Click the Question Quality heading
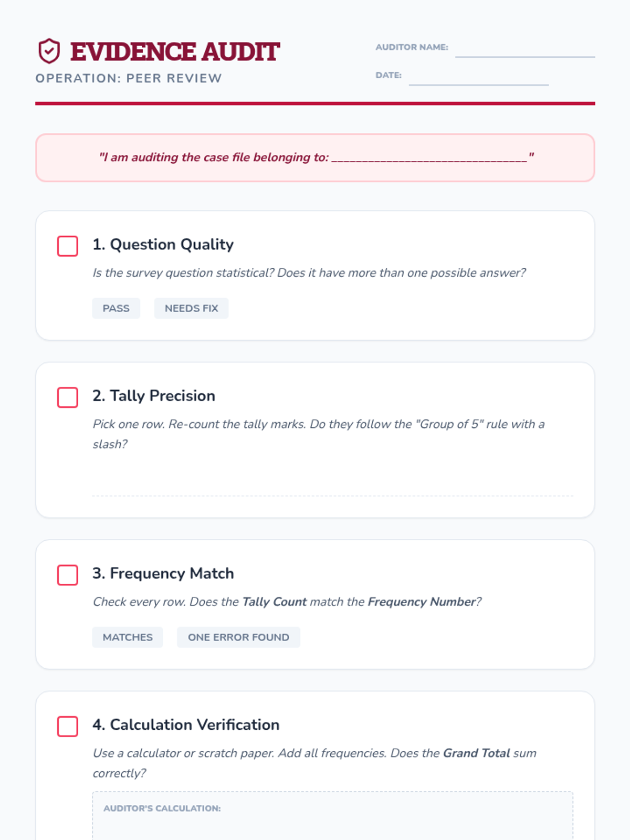 coord(163,244)
